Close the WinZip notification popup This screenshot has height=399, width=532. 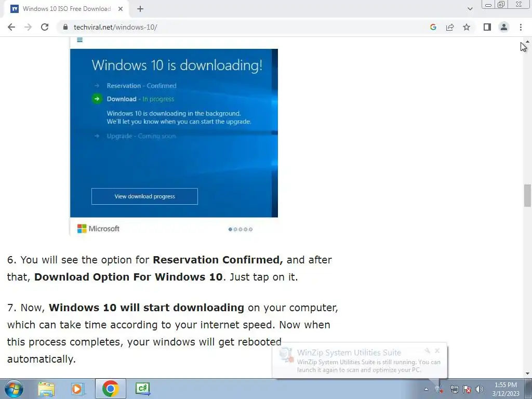pos(437,351)
